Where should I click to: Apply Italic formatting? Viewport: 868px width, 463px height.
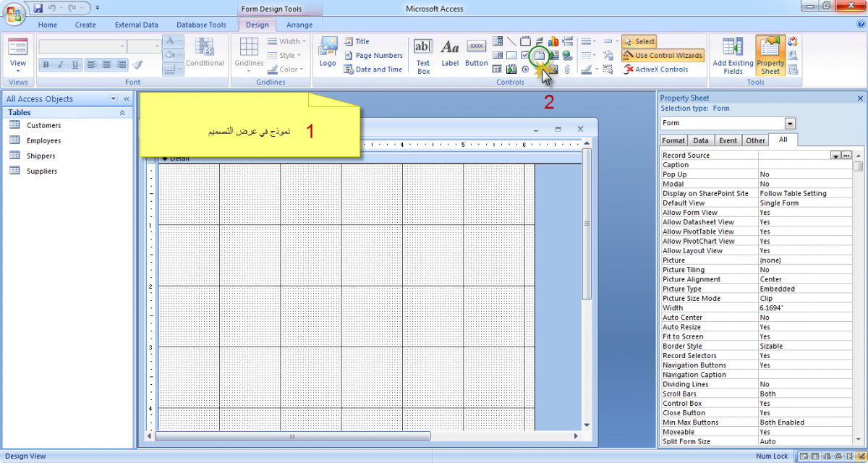pyautogui.click(x=61, y=64)
